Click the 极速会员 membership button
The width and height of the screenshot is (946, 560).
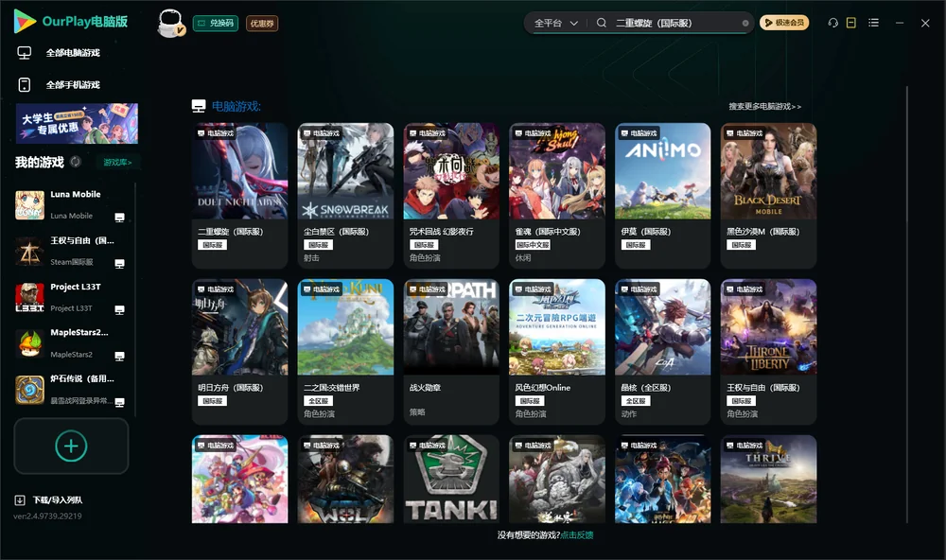(784, 23)
